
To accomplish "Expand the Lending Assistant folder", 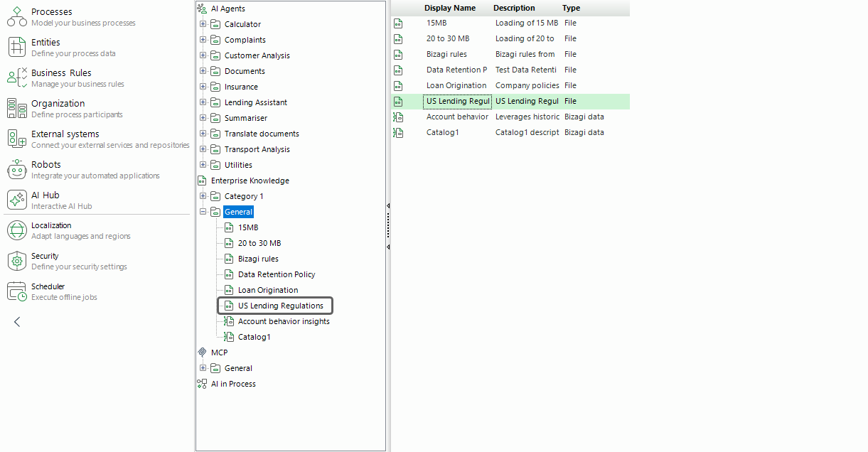I will [x=203, y=102].
